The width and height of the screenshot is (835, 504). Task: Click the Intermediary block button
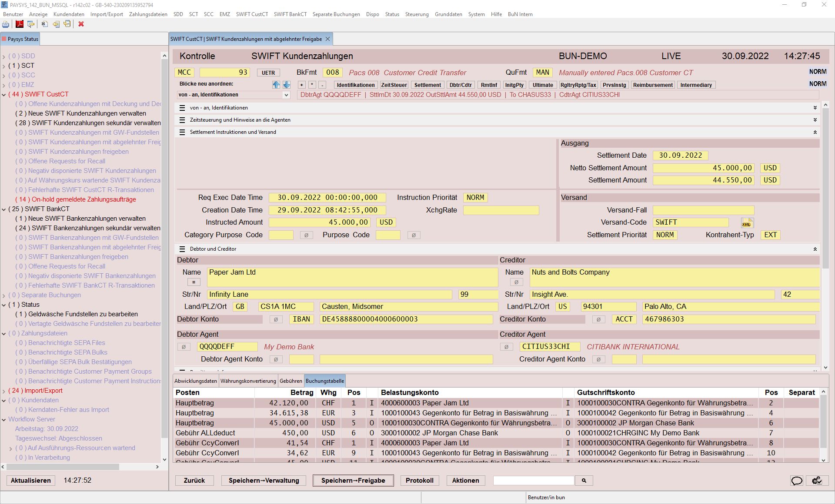[x=696, y=85]
